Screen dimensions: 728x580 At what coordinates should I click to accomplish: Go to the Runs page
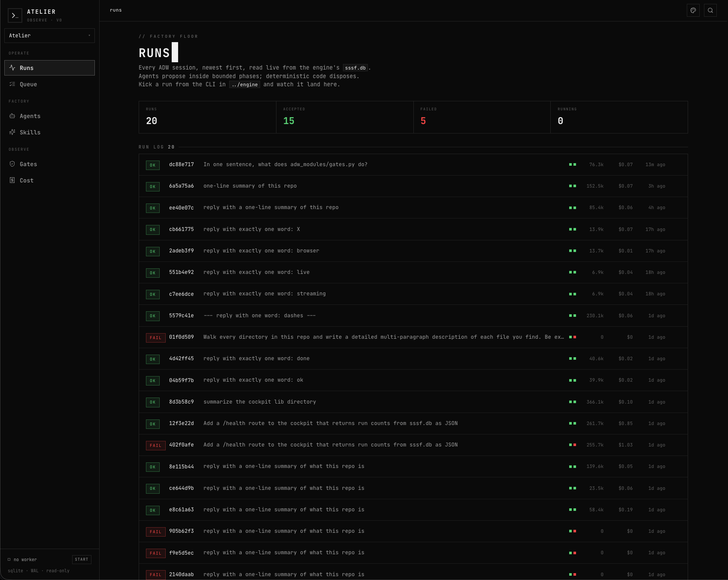tap(49, 68)
